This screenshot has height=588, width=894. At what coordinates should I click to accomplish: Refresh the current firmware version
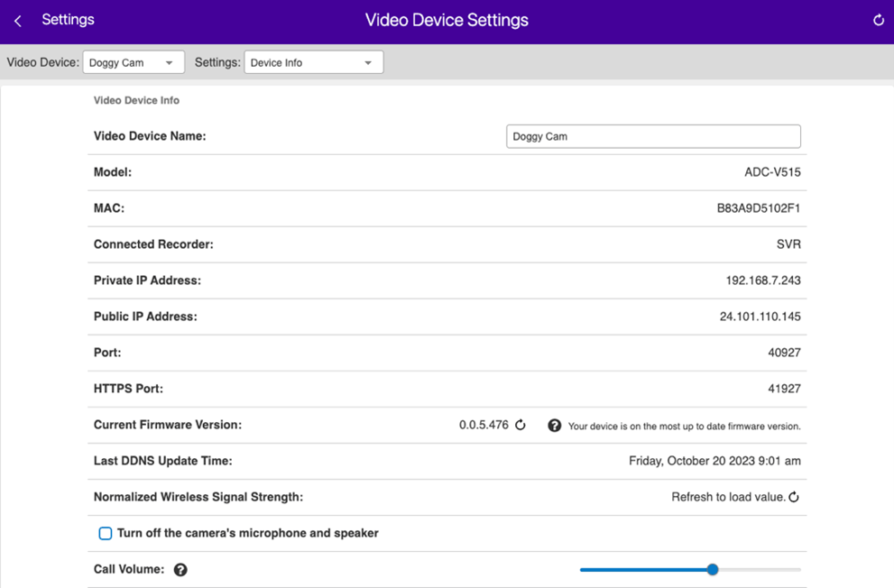click(521, 425)
